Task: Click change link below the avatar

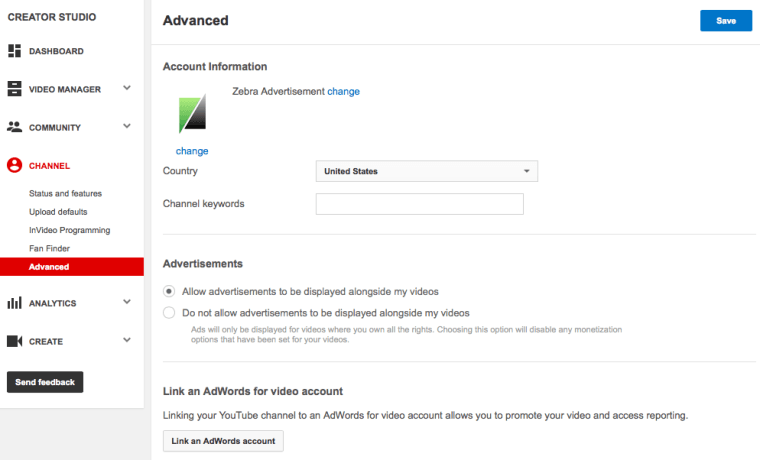Action: point(192,151)
